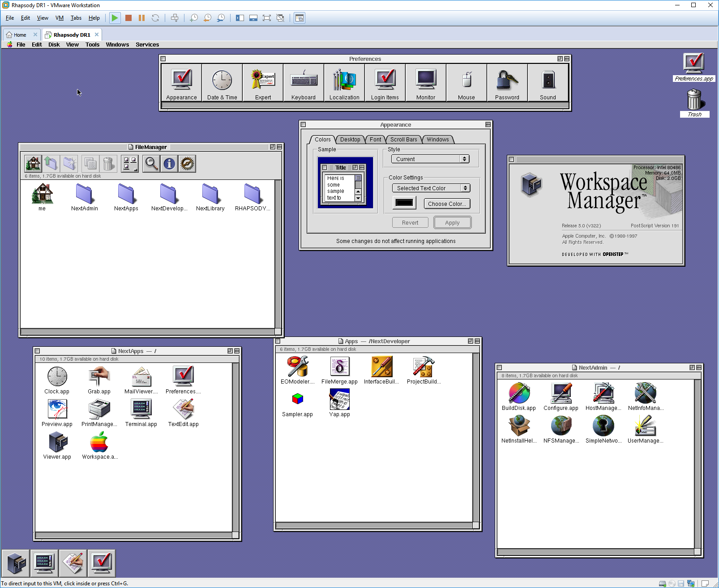This screenshot has height=588, width=719.
Task: Select FileMerge.app in the Apps window
Action: pos(339,370)
